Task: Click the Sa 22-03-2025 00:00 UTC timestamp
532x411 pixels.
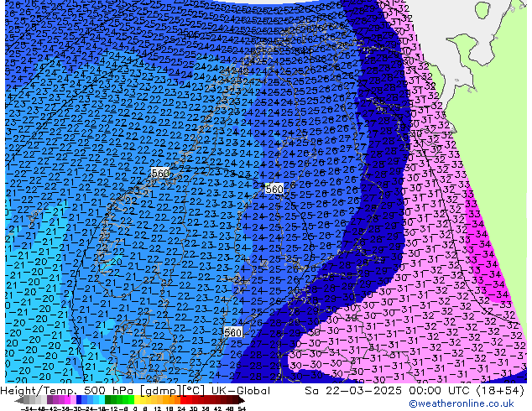Action: tap(389, 391)
